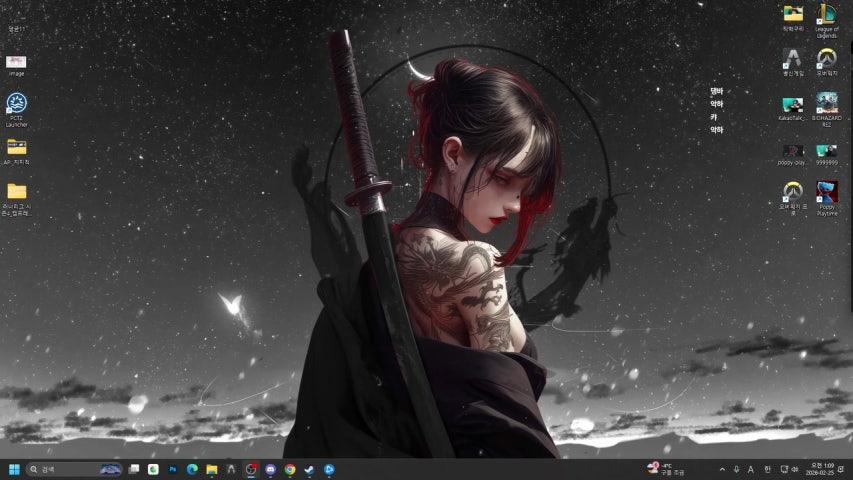Viewport: 853px width, 480px height.
Task: Open the League of Legends desktop shortcut
Action: pyautogui.click(x=826, y=21)
